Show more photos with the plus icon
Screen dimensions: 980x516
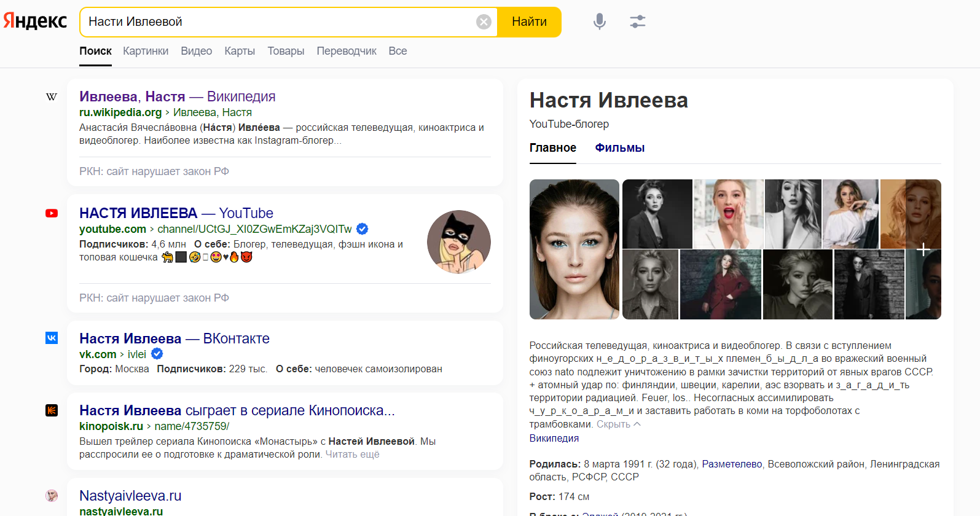923,249
